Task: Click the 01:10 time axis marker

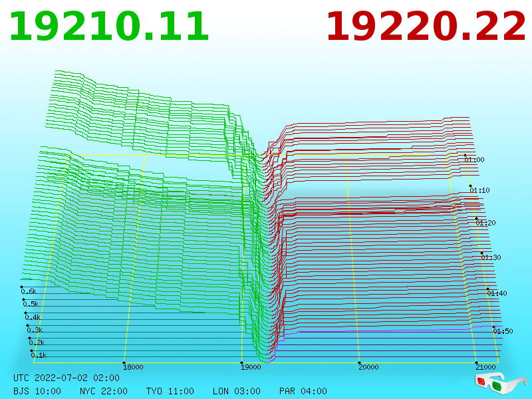Action: pyautogui.click(x=479, y=190)
